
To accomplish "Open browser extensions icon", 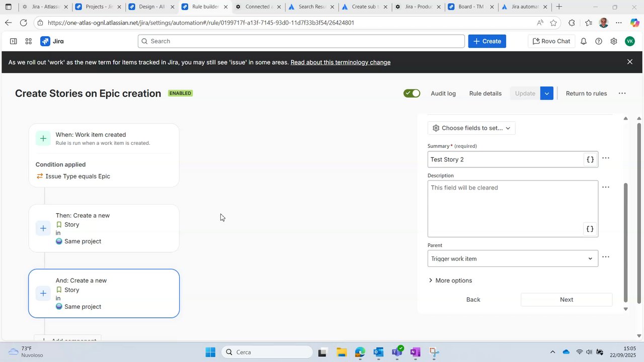I will click(572, 23).
